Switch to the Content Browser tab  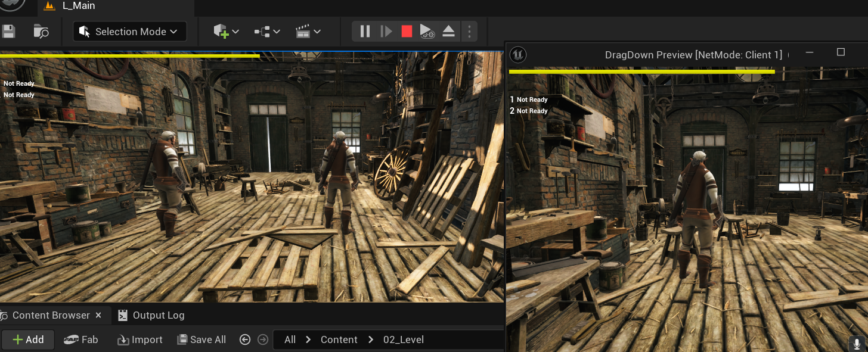coord(51,315)
